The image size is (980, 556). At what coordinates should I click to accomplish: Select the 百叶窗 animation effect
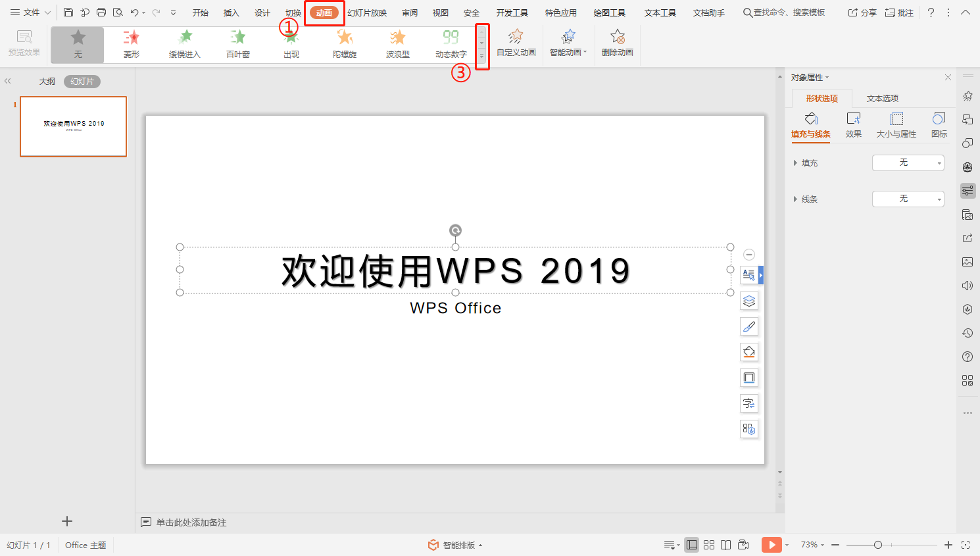pos(238,44)
